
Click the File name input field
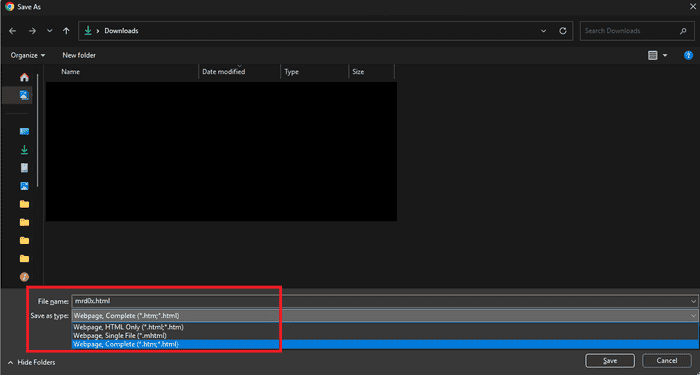(384, 301)
